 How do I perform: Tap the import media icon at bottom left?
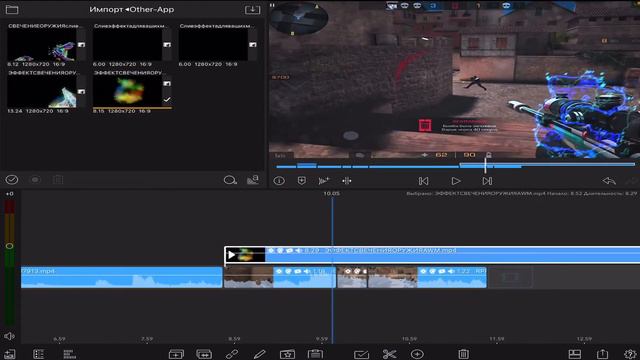tap(10, 354)
